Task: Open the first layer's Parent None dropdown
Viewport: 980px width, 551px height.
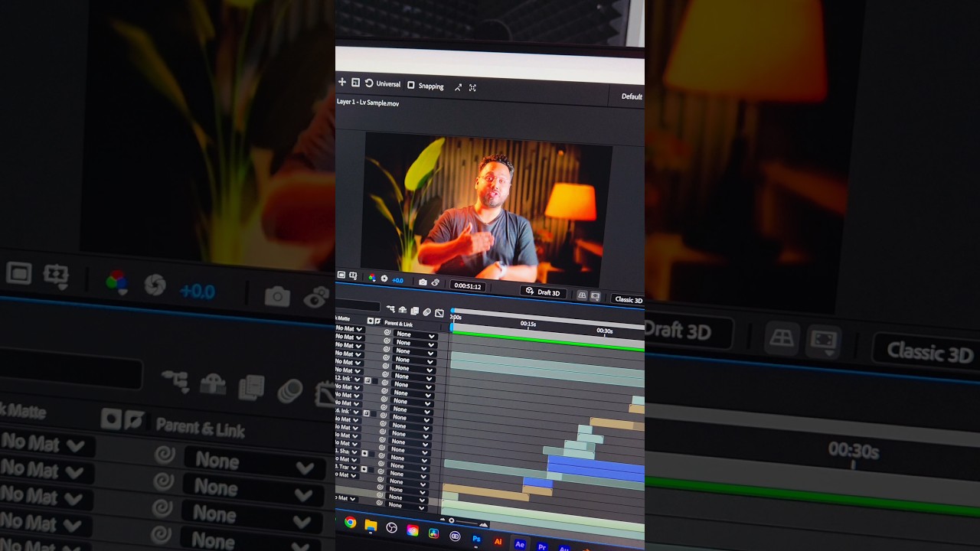Action: pos(414,335)
